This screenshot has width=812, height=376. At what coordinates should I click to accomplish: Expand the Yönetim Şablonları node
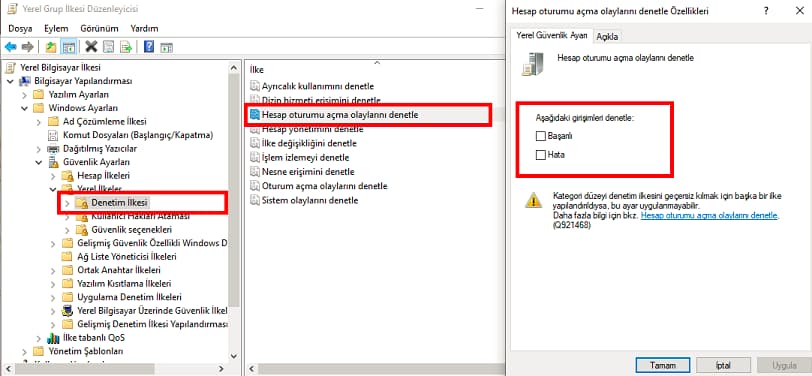(24, 351)
